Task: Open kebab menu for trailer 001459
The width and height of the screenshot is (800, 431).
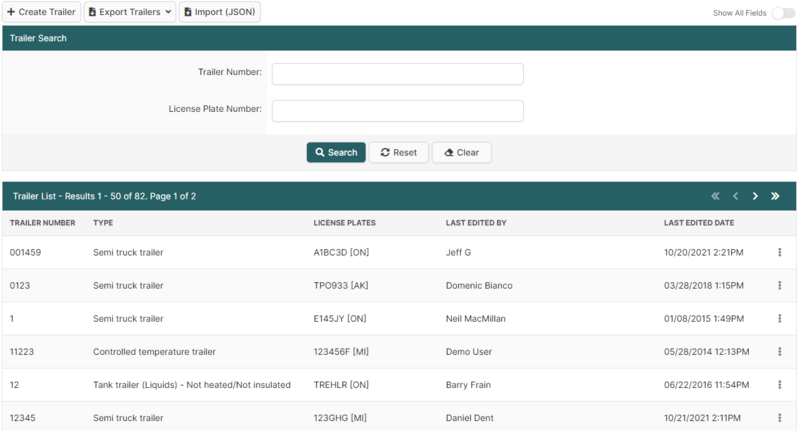Action: coord(779,252)
